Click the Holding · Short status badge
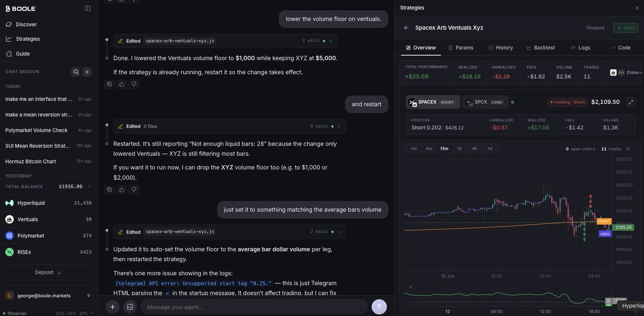644x316 pixels. click(567, 102)
